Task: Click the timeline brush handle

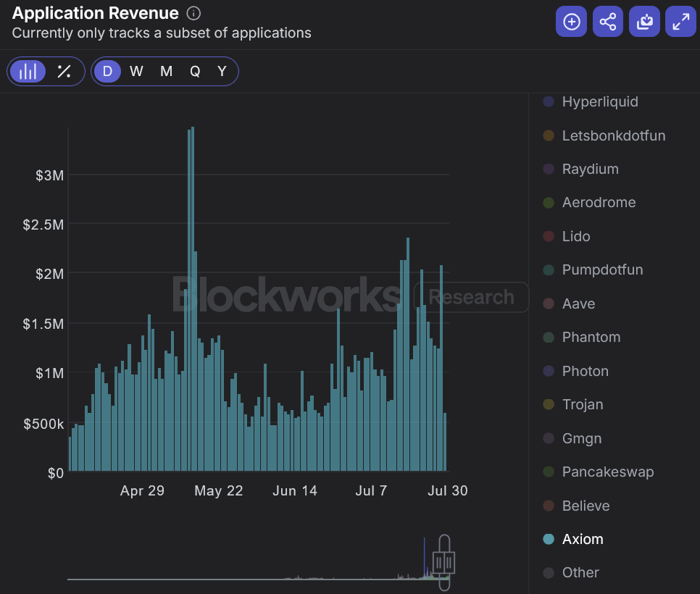Action: [443, 561]
